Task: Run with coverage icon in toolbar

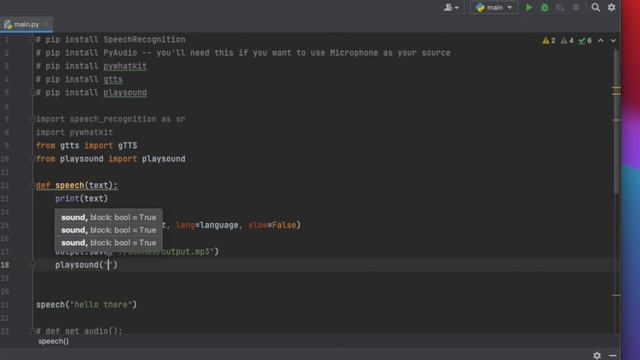Action: pos(560,7)
